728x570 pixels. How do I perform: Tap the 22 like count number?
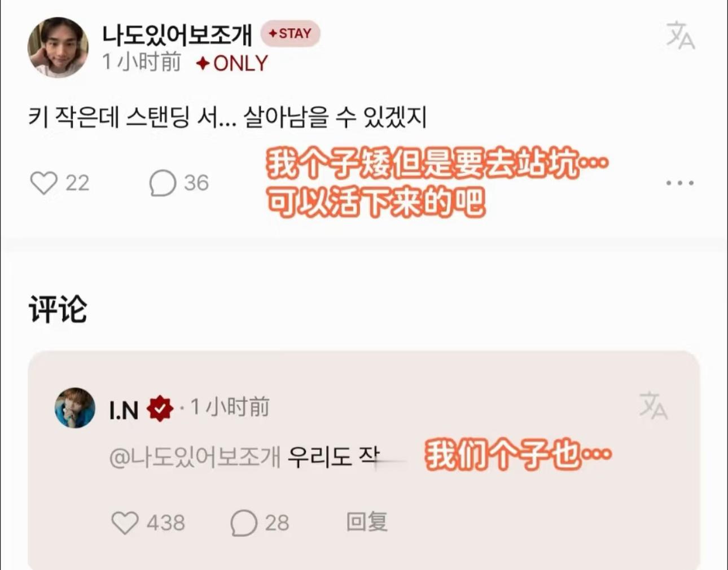77,183
